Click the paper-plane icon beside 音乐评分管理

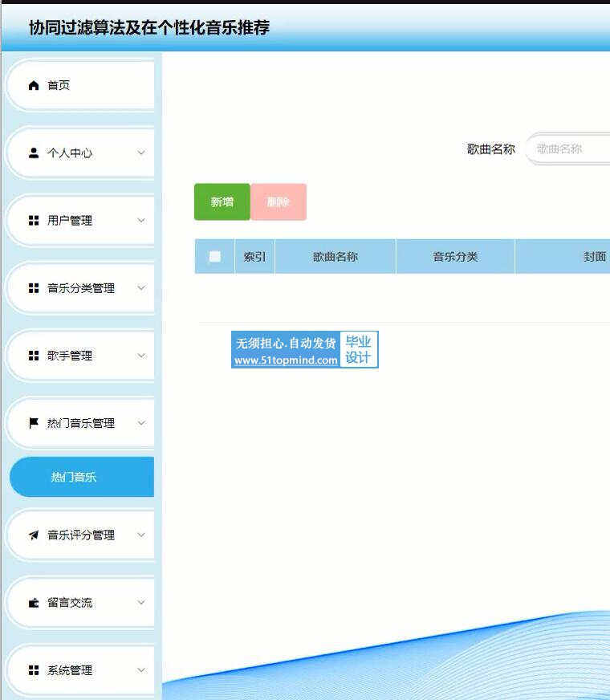(34, 535)
